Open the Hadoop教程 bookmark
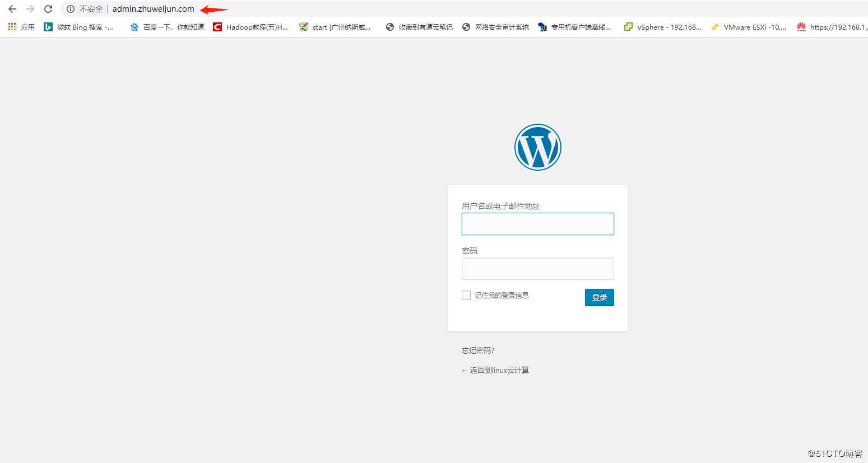The height and width of the screenshot is (463, 868). pyautogui.click(x=250, y=27)
